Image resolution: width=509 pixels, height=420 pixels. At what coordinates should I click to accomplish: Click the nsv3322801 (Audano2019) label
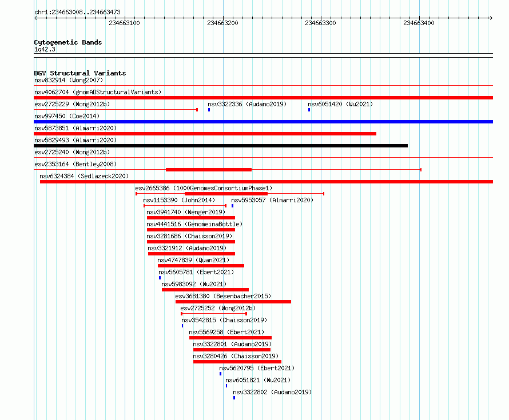coord(232,344)
